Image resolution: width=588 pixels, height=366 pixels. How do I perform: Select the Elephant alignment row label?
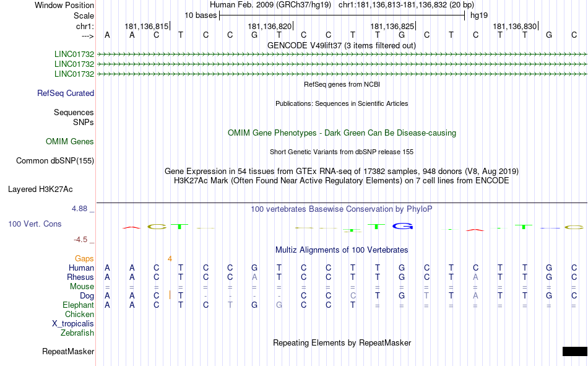tap(79, 305)
